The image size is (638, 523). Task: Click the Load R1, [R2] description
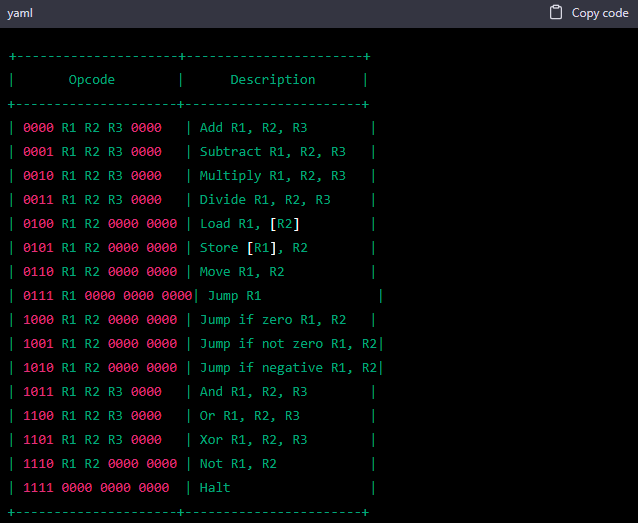250,224
